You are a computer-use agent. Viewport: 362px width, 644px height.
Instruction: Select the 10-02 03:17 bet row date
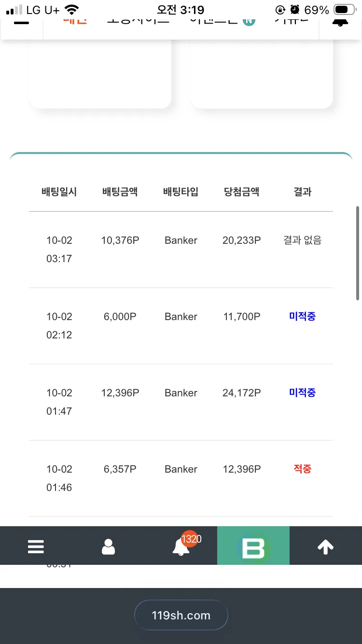[59, 249]
